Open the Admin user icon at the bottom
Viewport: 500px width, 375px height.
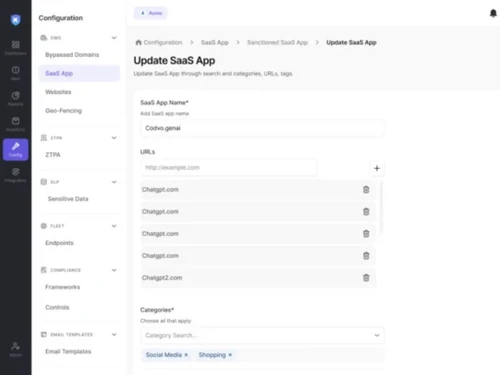point(15,349)
